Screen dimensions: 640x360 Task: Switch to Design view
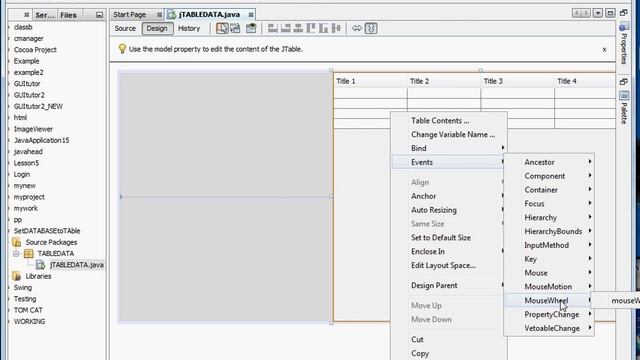pos(157,28)
